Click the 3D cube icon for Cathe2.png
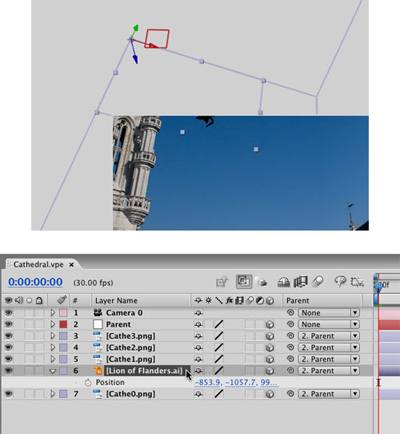The width and height of the screenshot is (400, 434). point(270,348)
